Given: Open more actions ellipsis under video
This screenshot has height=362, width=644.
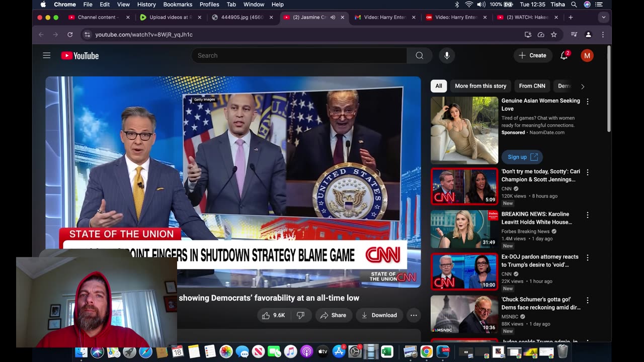Looking at the screenshot, I should click(x=414, y=315).
